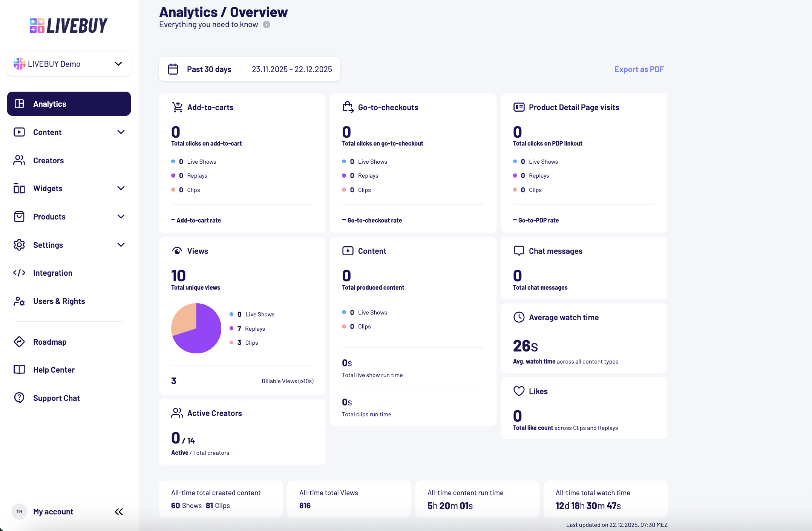
Task: Click the Views pie chart
Action: coord(196,328)
